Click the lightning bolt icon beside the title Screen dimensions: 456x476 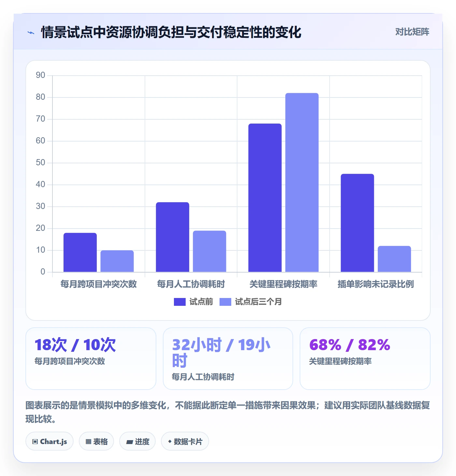[x=31, y=33]
